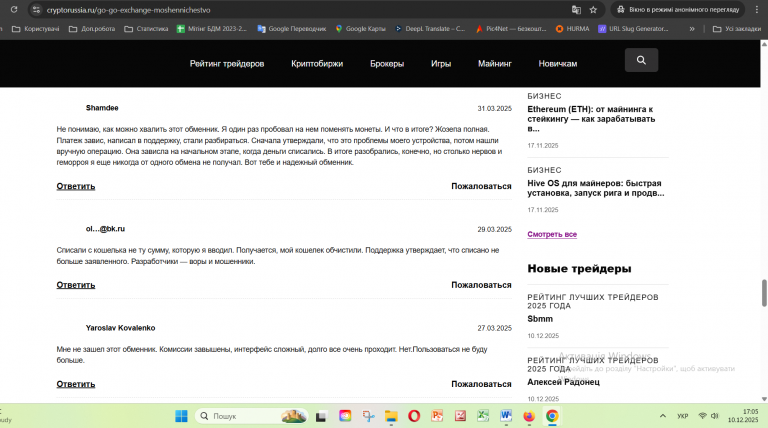Expand the hidden bookmarks chevron
This screenshot has height=428, width=768.
click(692, 29)
